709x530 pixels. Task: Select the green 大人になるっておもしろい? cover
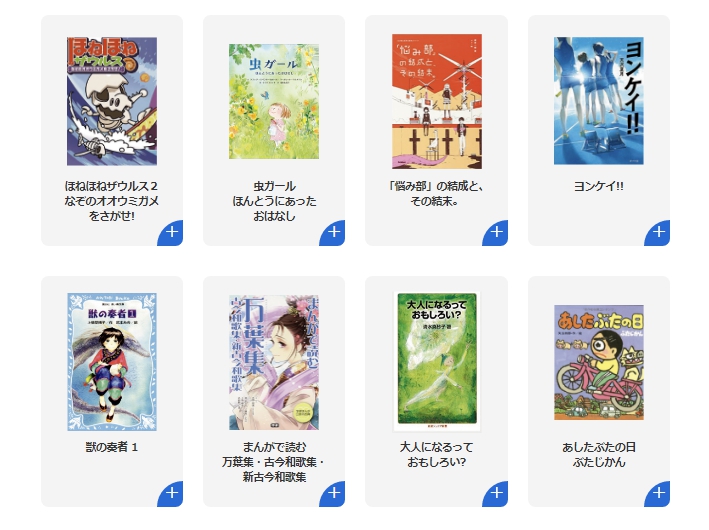point(437,361)
